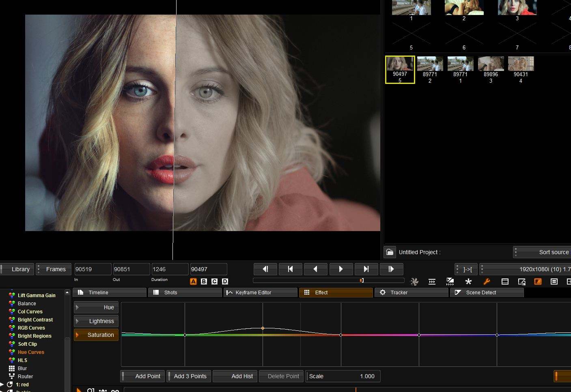The image size is (571, 392).
Task: Select the Blur effect grid icon
Action: coord(12,368)
